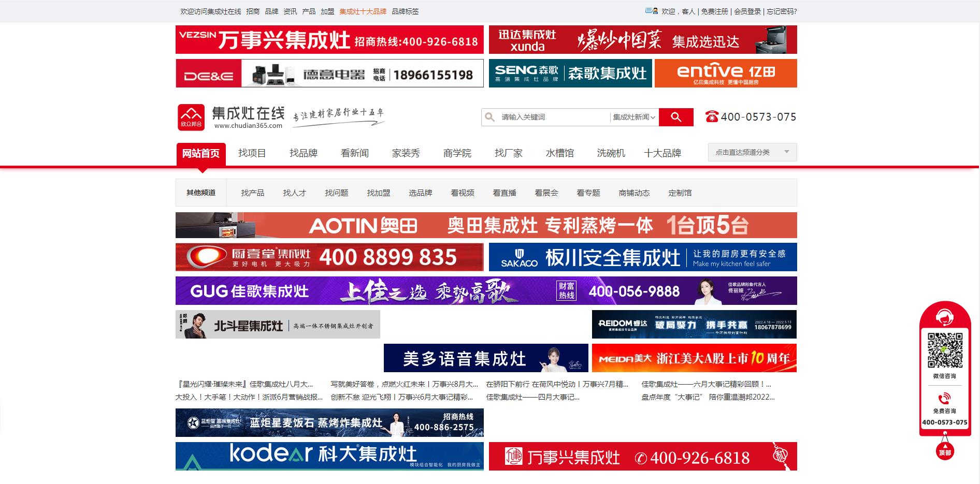
Task: Open the 万事兴集成灶 招商热线 top banner
Action: (329, 39)
